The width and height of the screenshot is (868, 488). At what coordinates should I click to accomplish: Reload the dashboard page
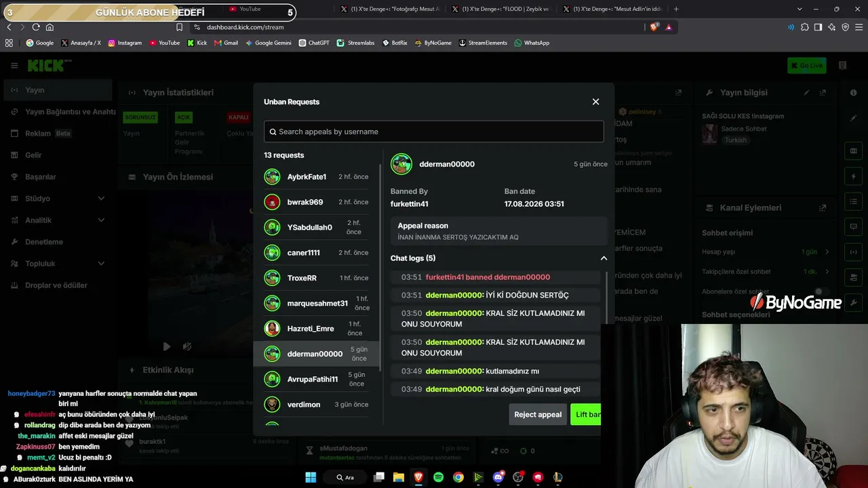pos(36,27)
